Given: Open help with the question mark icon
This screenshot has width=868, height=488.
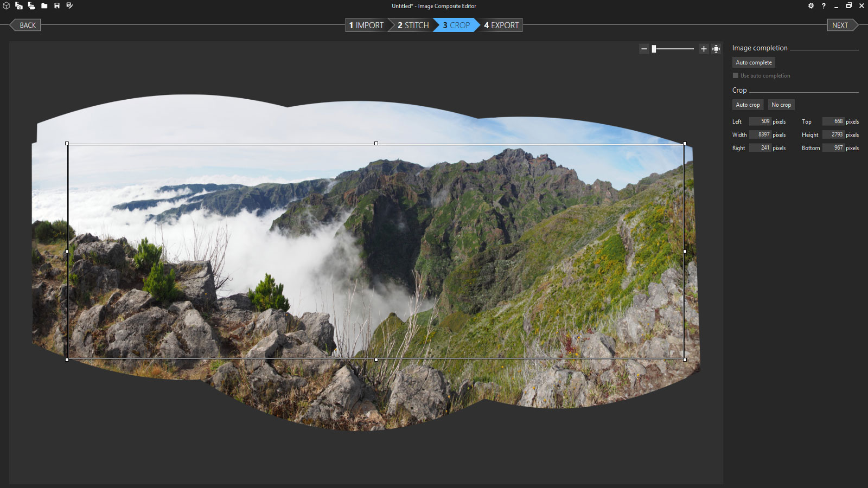Looking at the screenshot, I should point(824,6).
